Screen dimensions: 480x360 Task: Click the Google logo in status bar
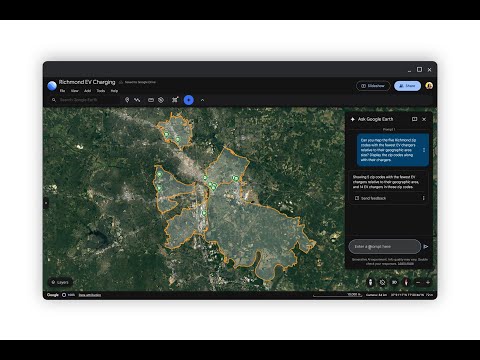coord(53,295)
